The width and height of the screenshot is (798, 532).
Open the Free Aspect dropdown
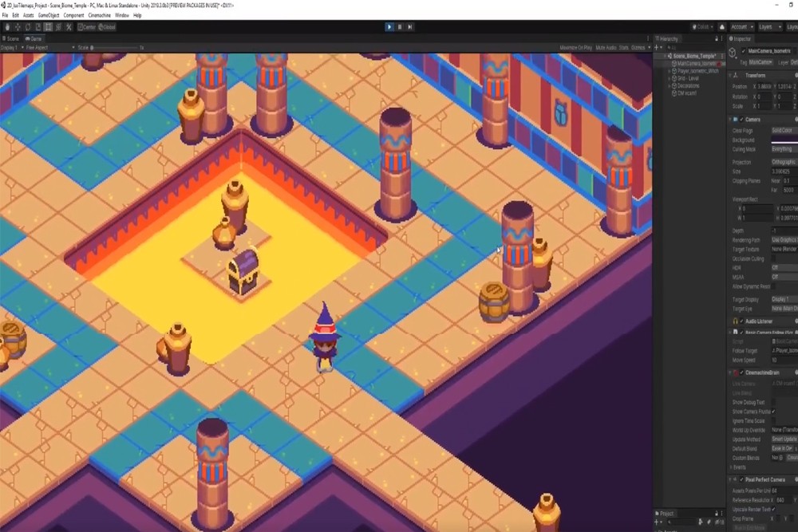coord(50,47)
